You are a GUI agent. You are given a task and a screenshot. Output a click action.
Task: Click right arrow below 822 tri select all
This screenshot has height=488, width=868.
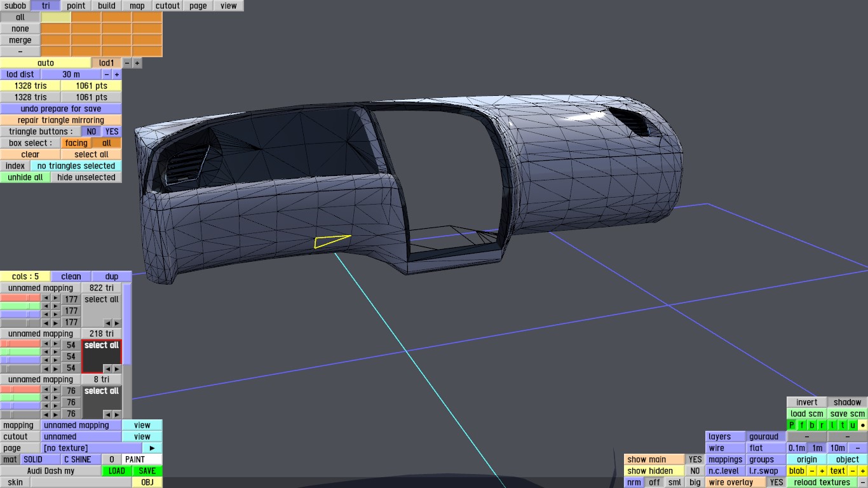click(x=116, y=323)
